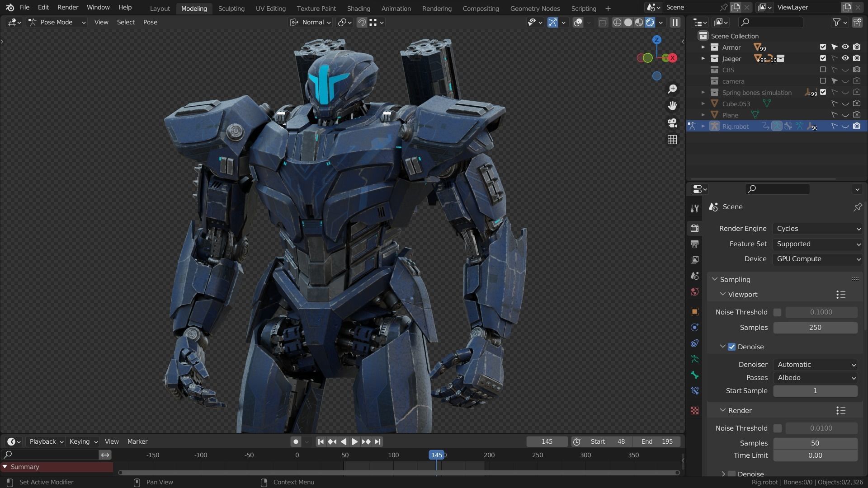Select rendered viewport shading
Viewport: 868px width, 488px height.
pos(650,22)
